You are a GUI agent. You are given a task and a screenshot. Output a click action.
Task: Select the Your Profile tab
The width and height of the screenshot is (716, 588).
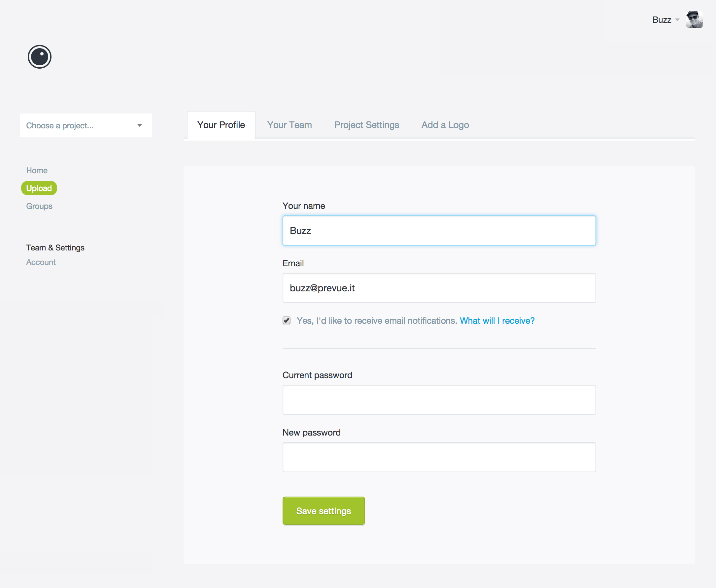tap(221, 125)
